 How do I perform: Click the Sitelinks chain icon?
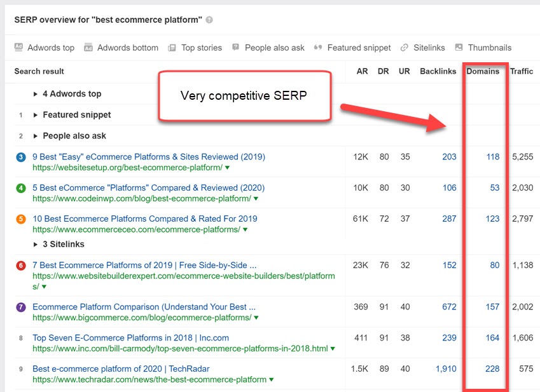tap(405, 48)
